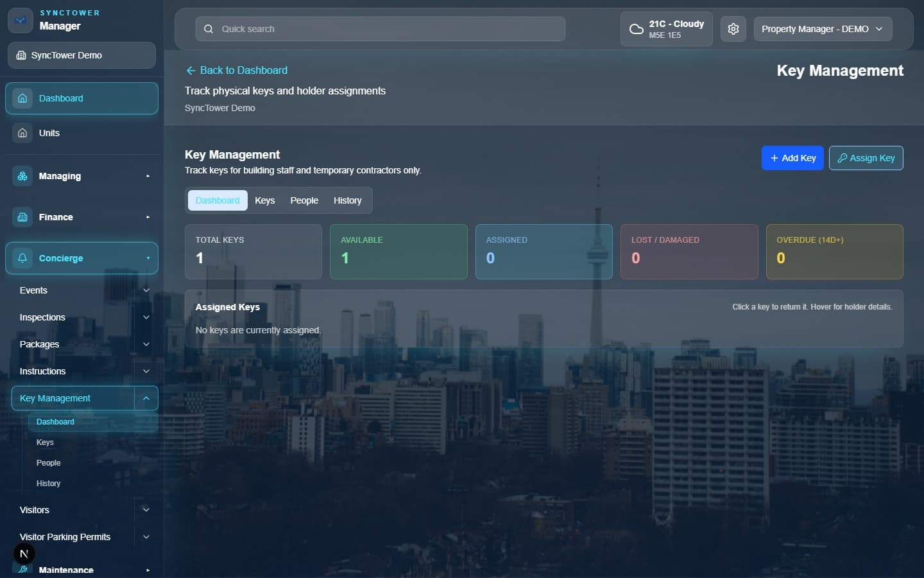Viewport: 924px width, 578px height.
Task: Open the Events sidebar item
Action: click(33, 290)
